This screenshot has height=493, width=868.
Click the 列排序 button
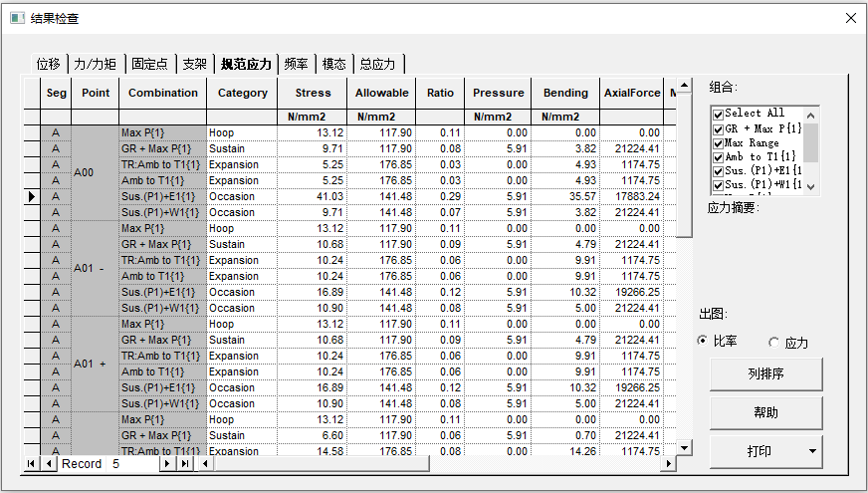[765, 374]
